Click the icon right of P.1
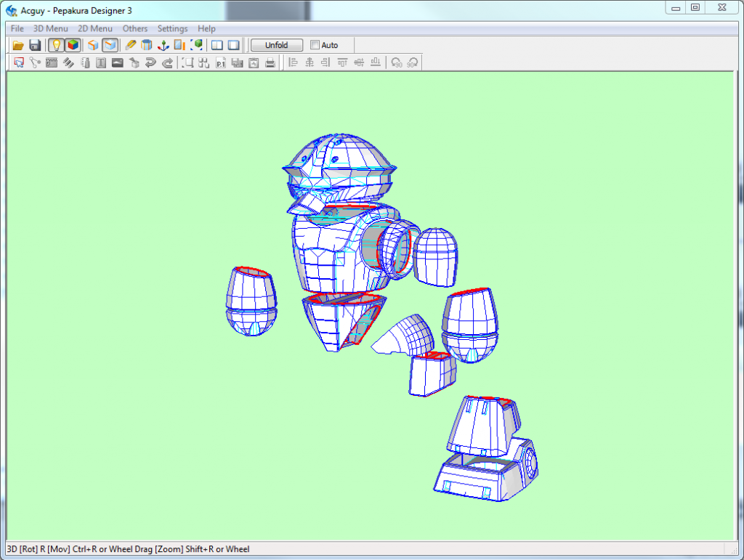 coord(238,62)
